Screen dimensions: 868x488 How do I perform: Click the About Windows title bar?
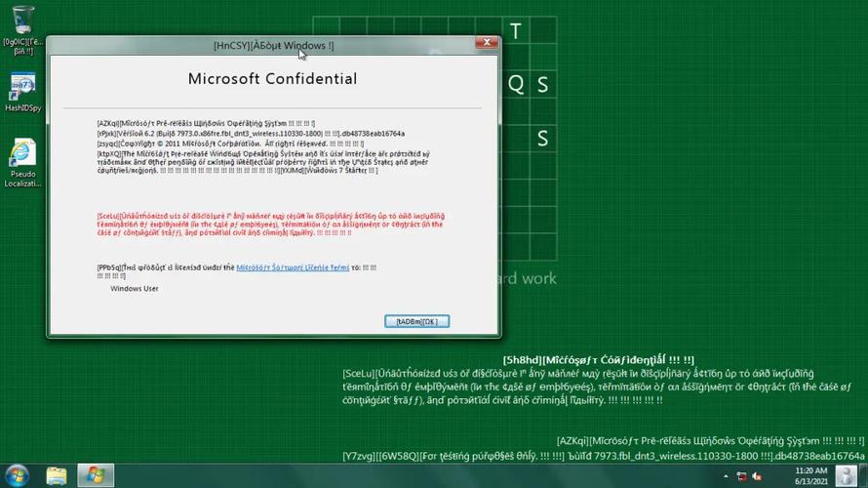(x=273, y=46)
